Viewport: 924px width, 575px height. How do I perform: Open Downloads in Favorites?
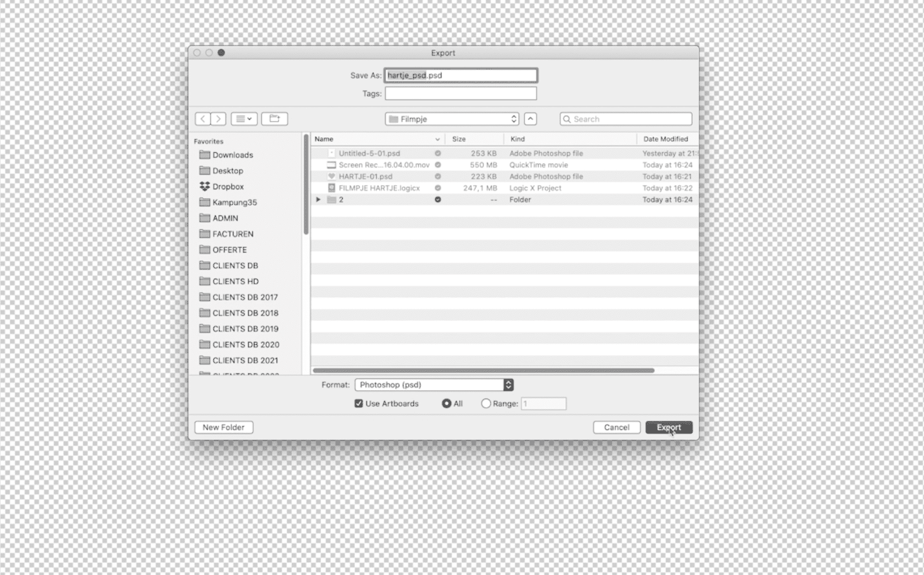coord(226,155)
